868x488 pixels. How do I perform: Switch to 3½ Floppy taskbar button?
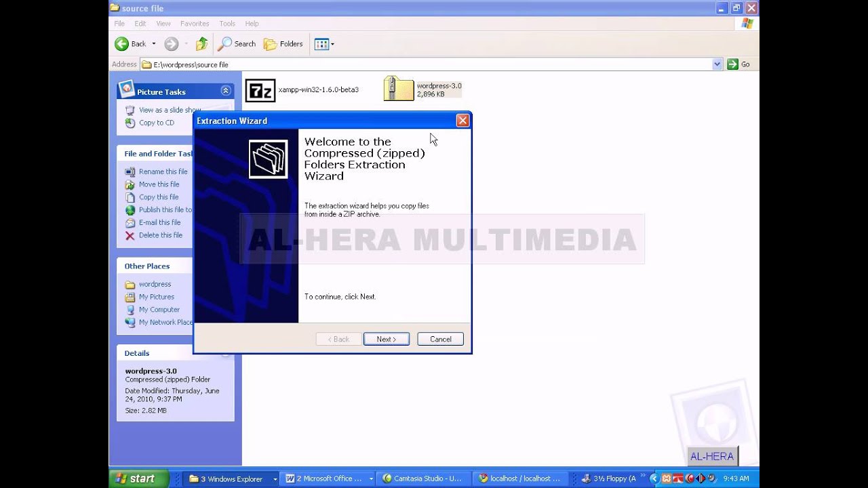click(608, 479)
